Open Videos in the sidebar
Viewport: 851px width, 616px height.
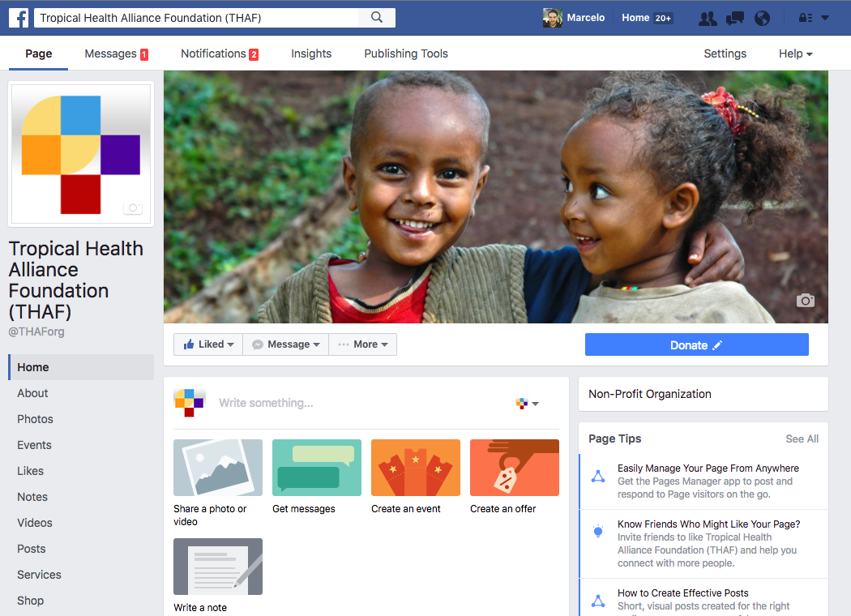(35, 523)
